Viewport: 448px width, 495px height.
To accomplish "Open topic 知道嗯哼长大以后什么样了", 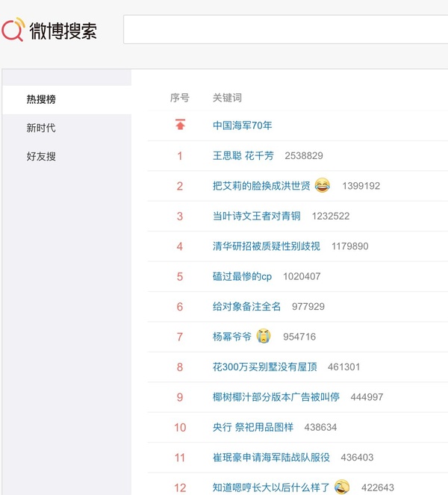I will point(271,488).
